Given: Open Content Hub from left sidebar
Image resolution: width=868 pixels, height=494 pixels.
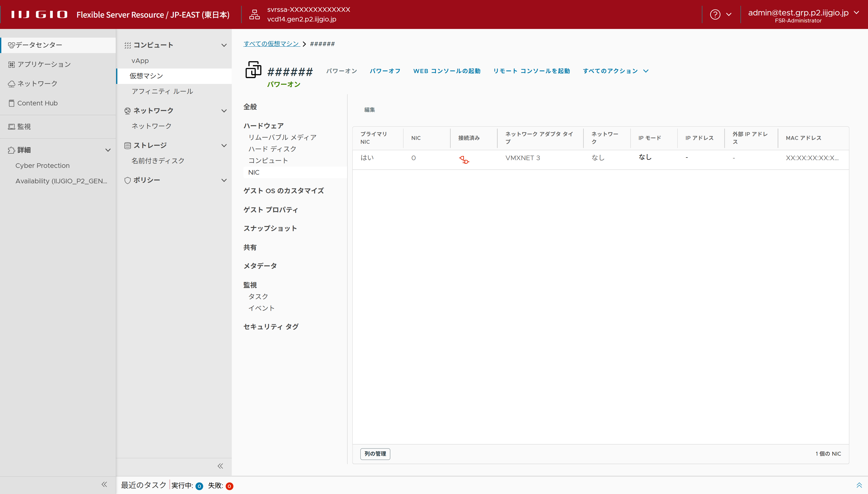Looking at the screenshot, I should tap(37, 103).
